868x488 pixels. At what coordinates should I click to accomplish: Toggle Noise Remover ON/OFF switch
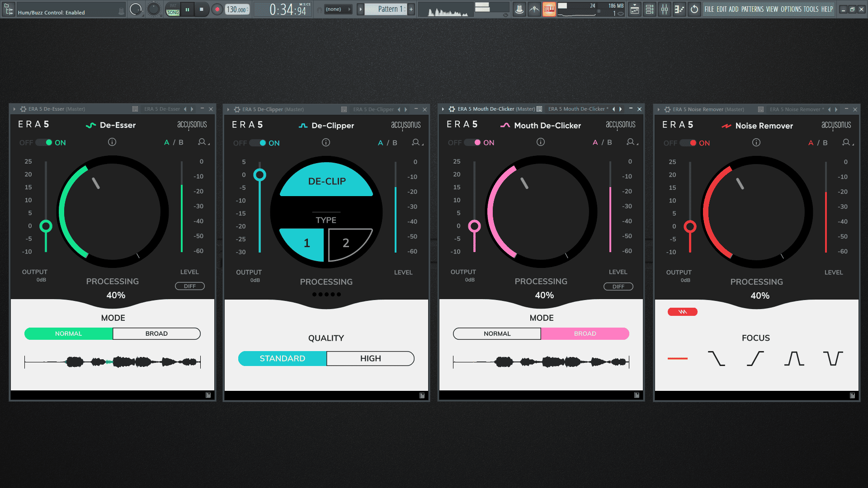(688, 143)
